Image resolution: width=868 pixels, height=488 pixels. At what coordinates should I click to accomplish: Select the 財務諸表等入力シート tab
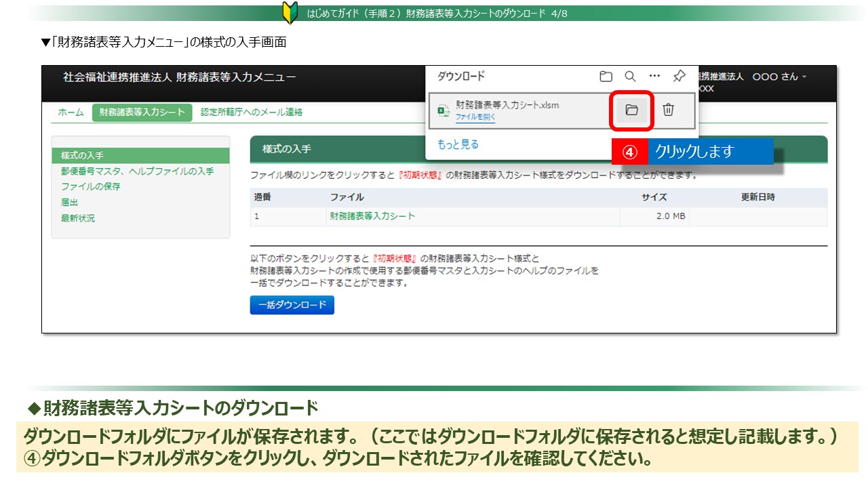(x=142, y=113)
